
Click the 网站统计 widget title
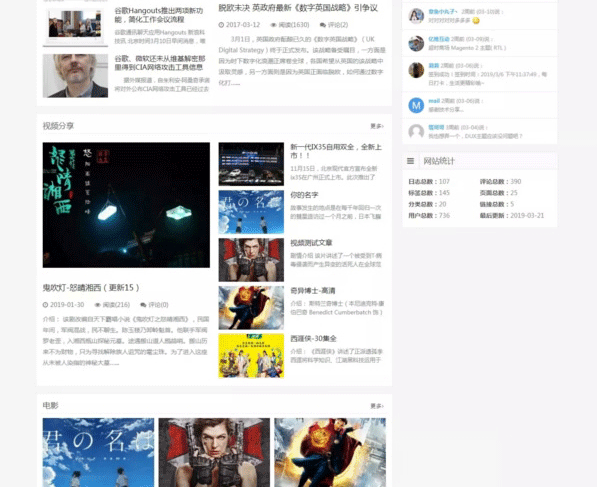(439, 161)
